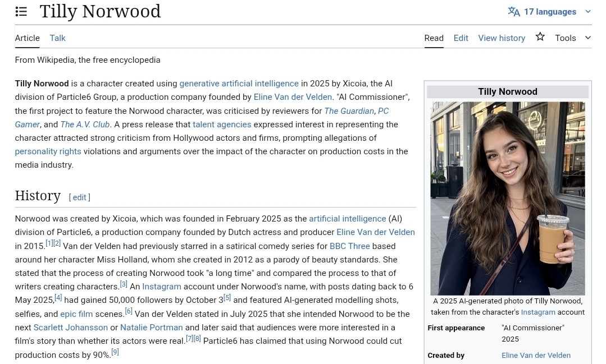Open the View history tab

502,38
